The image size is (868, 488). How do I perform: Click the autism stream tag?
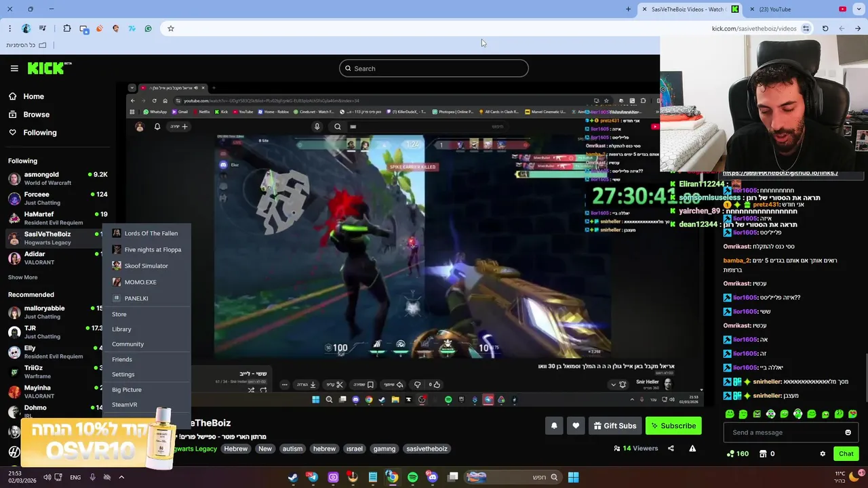[292, 449]
